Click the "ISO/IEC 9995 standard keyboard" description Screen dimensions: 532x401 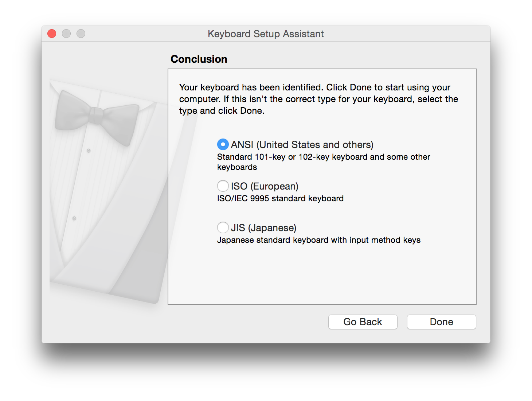coord(280,199)
